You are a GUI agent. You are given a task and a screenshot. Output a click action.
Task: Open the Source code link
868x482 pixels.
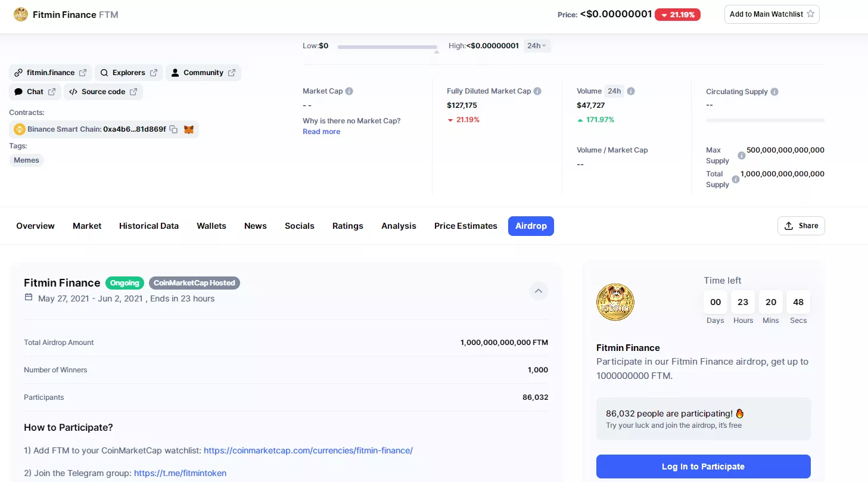(103, 92)
